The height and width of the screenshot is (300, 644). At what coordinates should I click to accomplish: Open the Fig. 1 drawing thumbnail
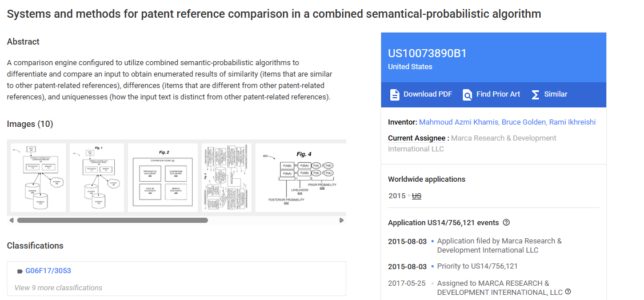click(97, 178)
